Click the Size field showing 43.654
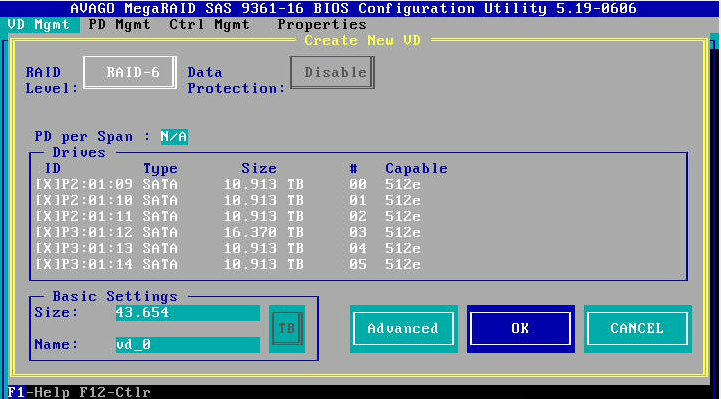 [188, 313]
